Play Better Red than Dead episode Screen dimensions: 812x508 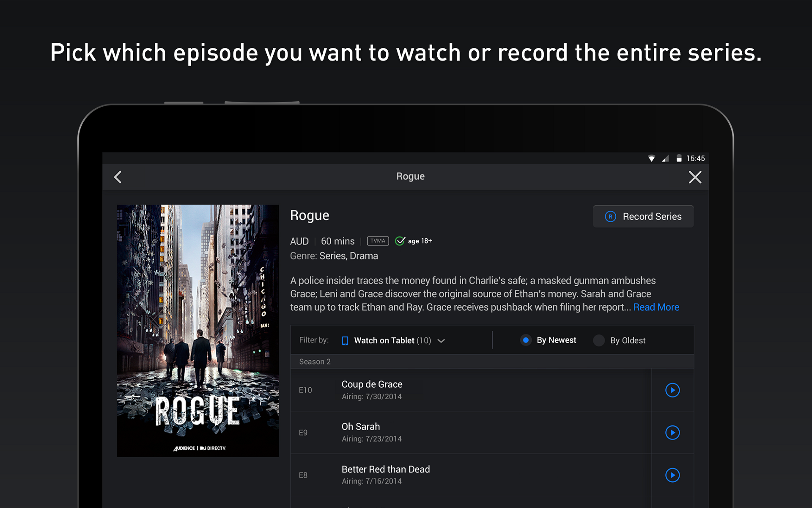pyautogui.click(x=672, y=475)
